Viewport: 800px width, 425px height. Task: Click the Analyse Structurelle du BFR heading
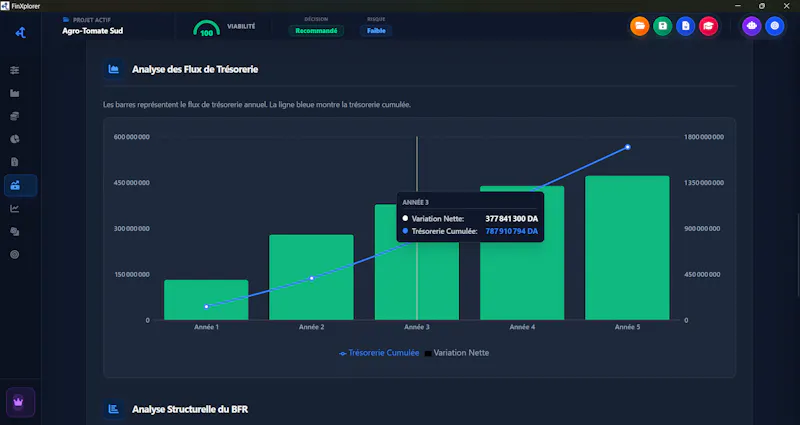(190, 410)
